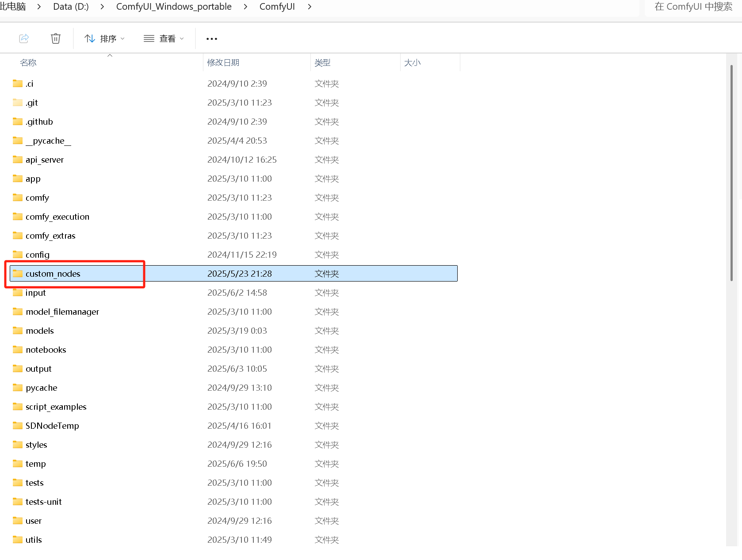Open the Sort (排序) dropdown
The width and height of the screenshot is (742, 560).
[x=105, y=38]
